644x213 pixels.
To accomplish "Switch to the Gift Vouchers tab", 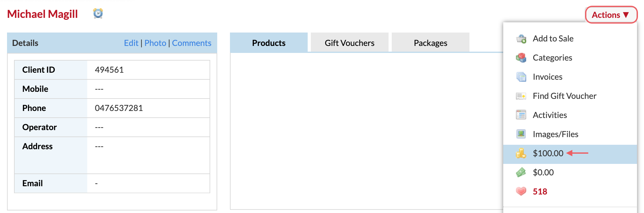I will [349, 43].
